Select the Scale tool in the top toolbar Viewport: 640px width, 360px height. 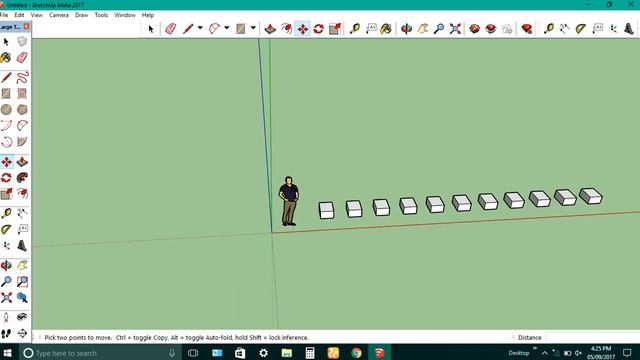pyautogui.click(x=335, y=29)
